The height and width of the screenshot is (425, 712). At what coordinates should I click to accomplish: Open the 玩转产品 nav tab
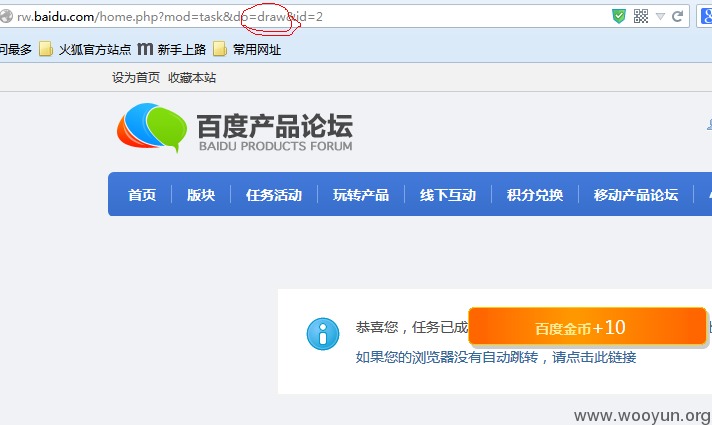point(361,195)
